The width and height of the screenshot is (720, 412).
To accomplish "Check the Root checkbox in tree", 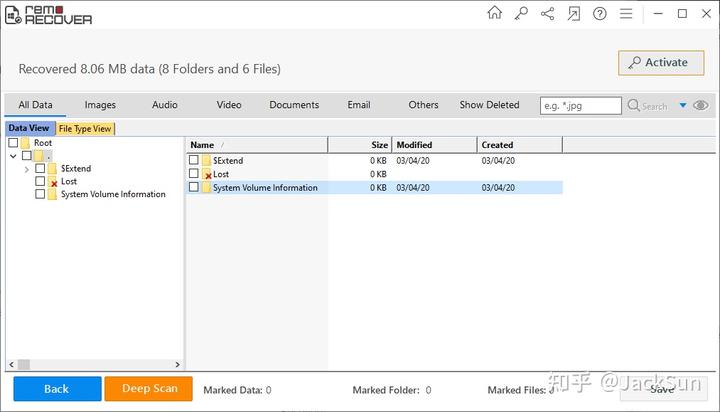I will pyautogui.click(x=13, y=142).
